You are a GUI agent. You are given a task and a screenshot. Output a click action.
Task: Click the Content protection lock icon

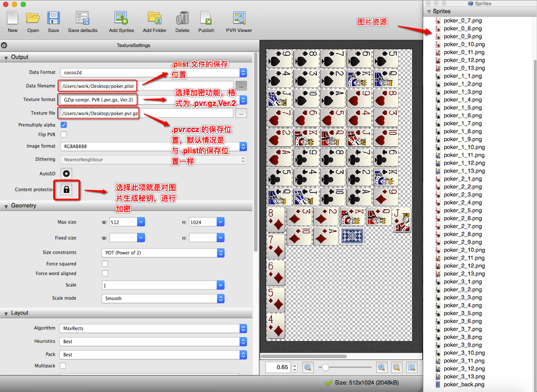[x=67, y=190]
